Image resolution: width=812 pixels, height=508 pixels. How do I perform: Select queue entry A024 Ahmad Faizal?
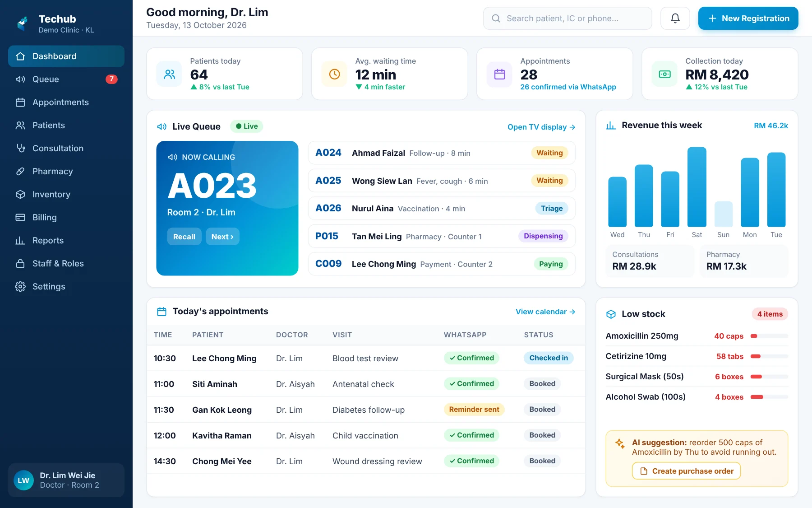(x=442, y=153)
